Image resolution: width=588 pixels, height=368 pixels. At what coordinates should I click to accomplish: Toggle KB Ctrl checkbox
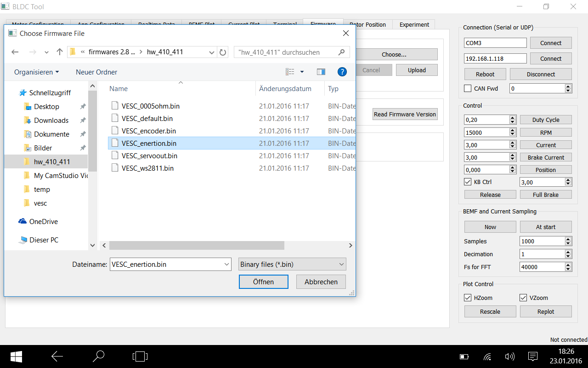pyautogui.click(x=468, y=182)
